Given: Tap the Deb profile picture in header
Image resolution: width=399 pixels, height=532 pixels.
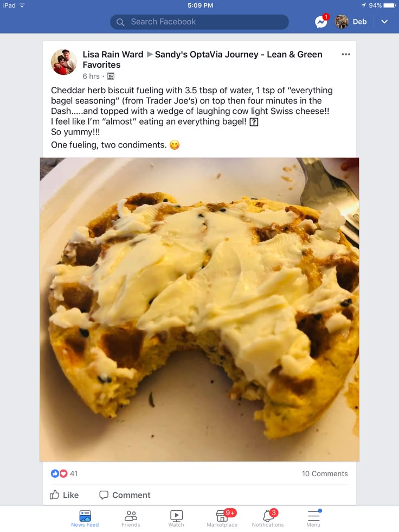Looking at the screenshot, I should [x=342, y=22].
